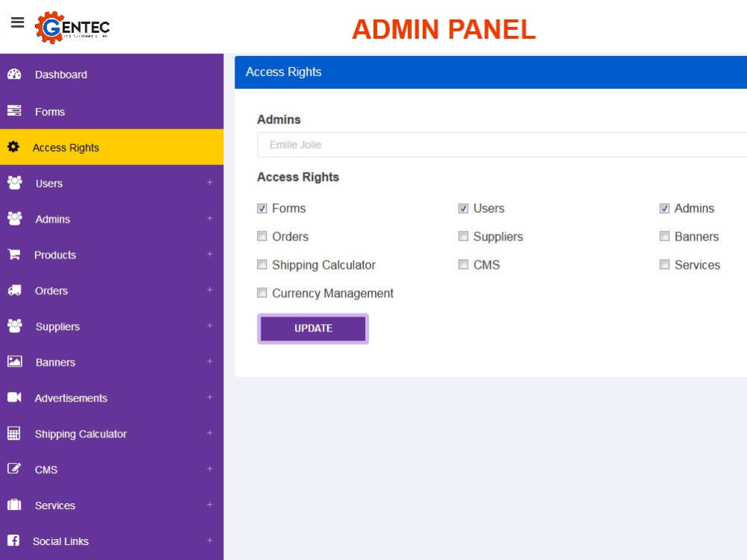The image size is (747, 560).
Task: Open the Services sidebar label
Action: [55, 505]
